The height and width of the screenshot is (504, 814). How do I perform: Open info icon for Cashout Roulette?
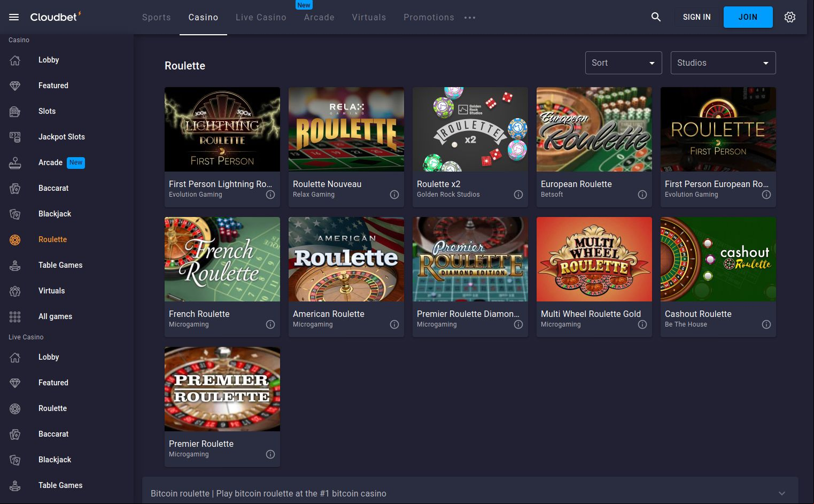766,324
